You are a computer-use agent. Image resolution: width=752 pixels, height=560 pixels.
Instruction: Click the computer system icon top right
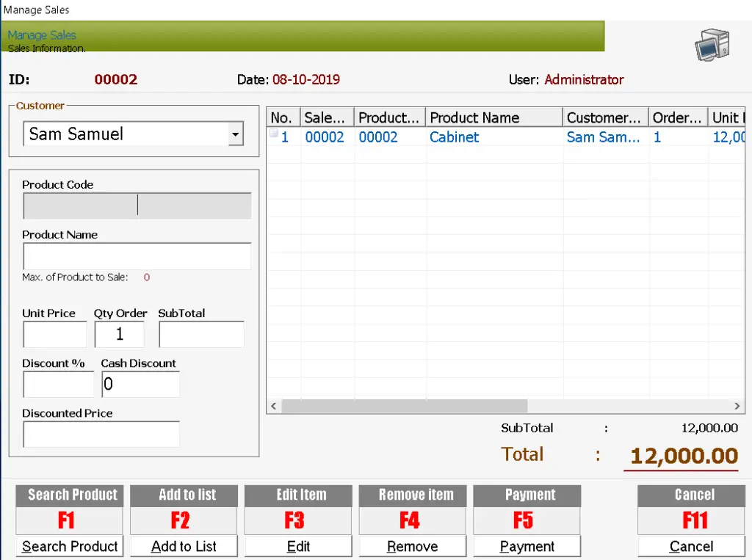[x=711, y=44]
